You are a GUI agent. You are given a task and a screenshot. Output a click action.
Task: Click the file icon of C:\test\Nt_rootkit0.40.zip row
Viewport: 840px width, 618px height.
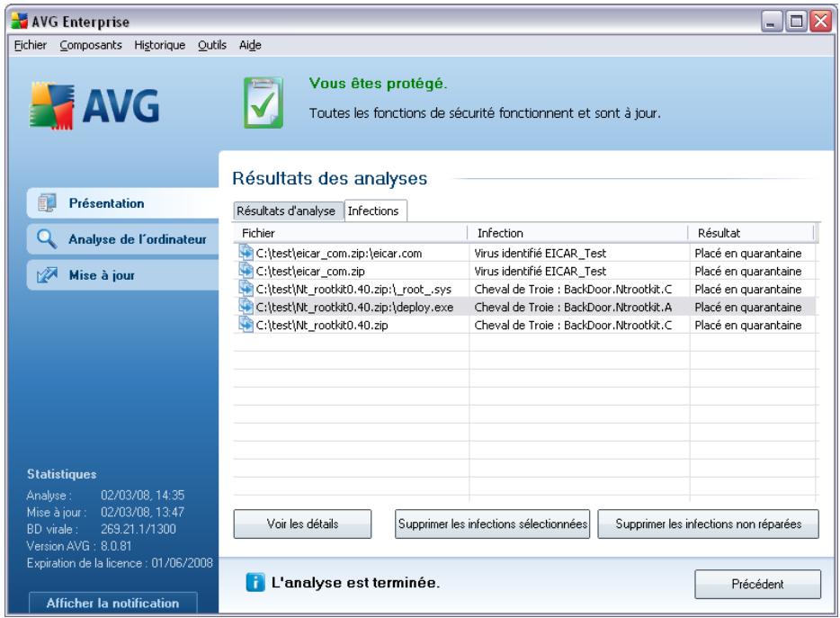pyautogui.click(x=246, y=325)
